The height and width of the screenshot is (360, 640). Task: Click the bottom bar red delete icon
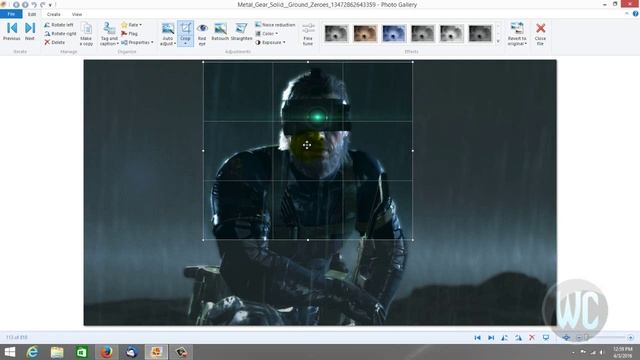point(532,338)
